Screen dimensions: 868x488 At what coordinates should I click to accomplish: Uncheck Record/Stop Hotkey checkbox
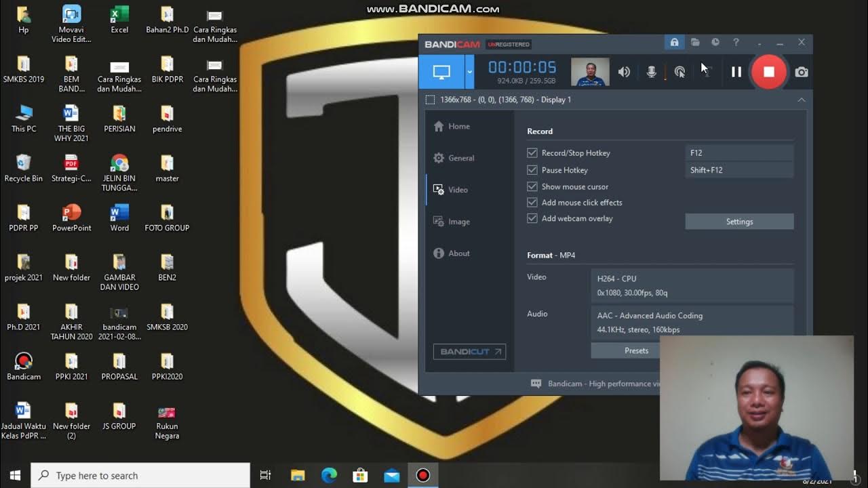click(x=532, y=153)
